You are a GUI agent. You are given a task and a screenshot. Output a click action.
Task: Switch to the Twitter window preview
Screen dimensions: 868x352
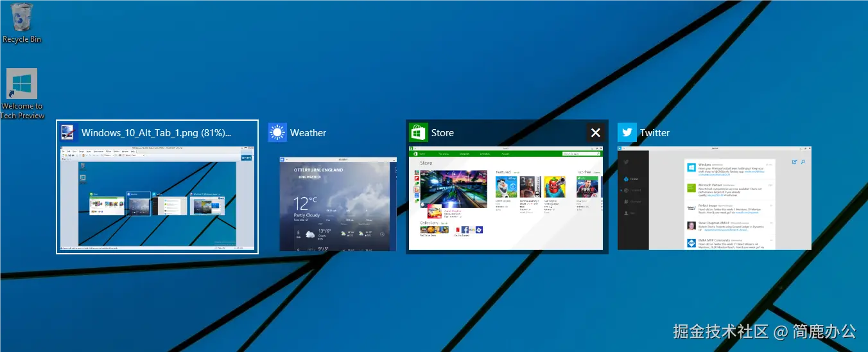(715, 198)
